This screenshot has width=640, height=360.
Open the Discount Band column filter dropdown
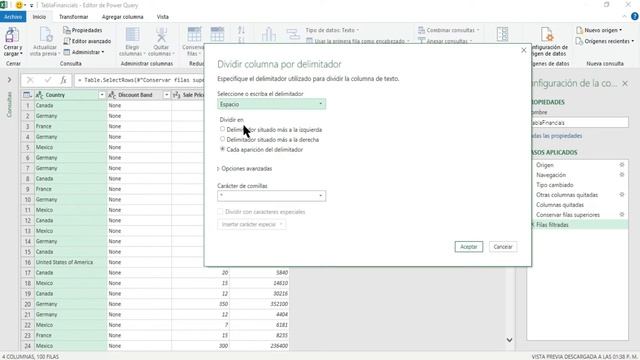(x=167, y=95)
